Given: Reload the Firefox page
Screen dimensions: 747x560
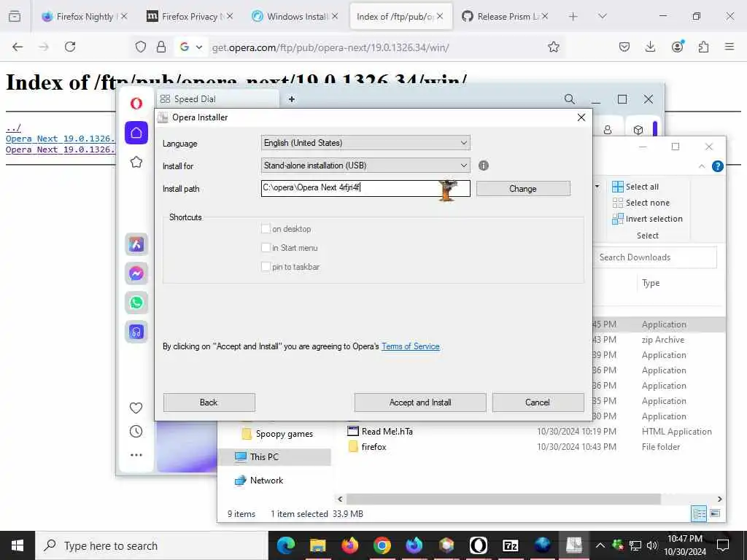Looking at the screenshot, I should [x=70, y=47].
